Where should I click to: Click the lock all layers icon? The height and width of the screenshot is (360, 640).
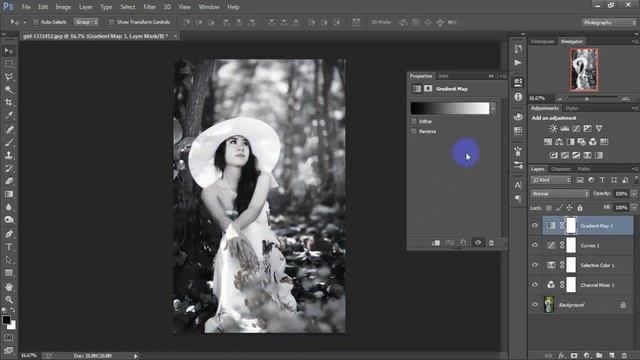pyautogui.click(x=580, y=208)
